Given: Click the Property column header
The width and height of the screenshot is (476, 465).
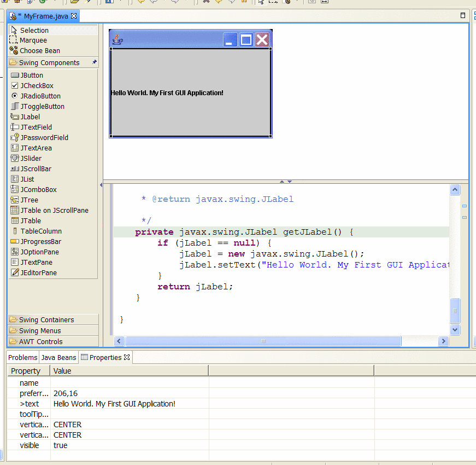Looking at the screenshot, I should 26,371.
